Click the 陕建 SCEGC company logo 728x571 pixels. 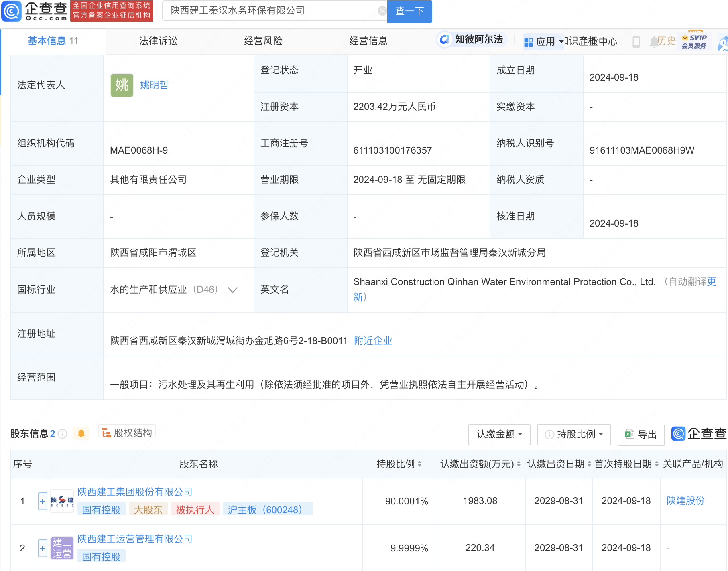(62, 501)
